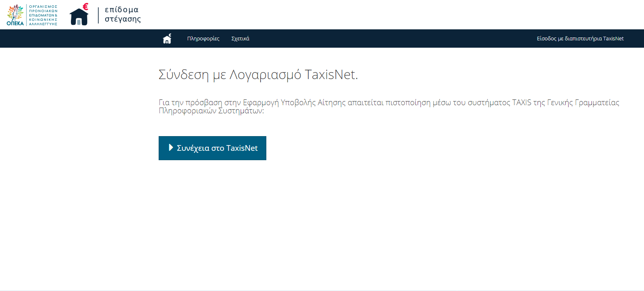Open the home icon in navigation bar
Screen dimensions: 644x291
pos(167,39)
